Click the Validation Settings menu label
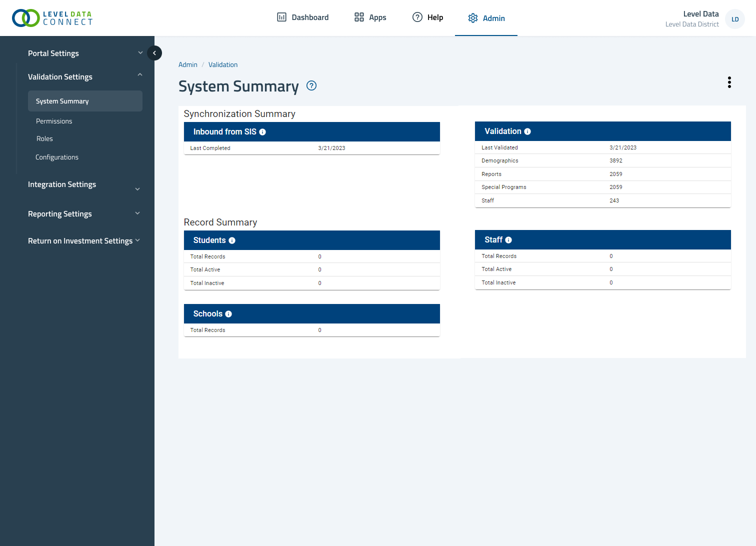756x546 pixels. (60, 77)
